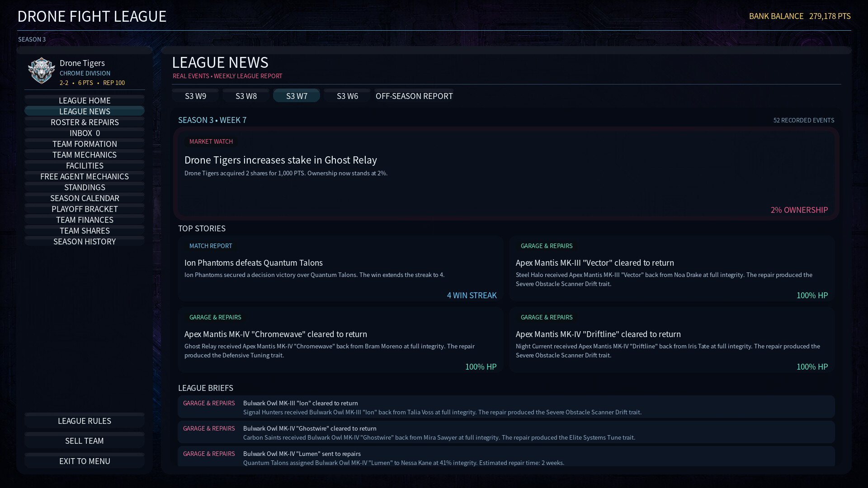
Task: Click the Season 3 label under the title
Action: coord(32,39)
